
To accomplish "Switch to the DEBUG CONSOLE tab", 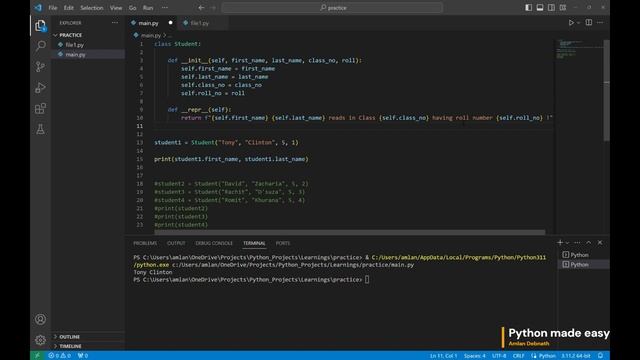I will pos(214,243).
